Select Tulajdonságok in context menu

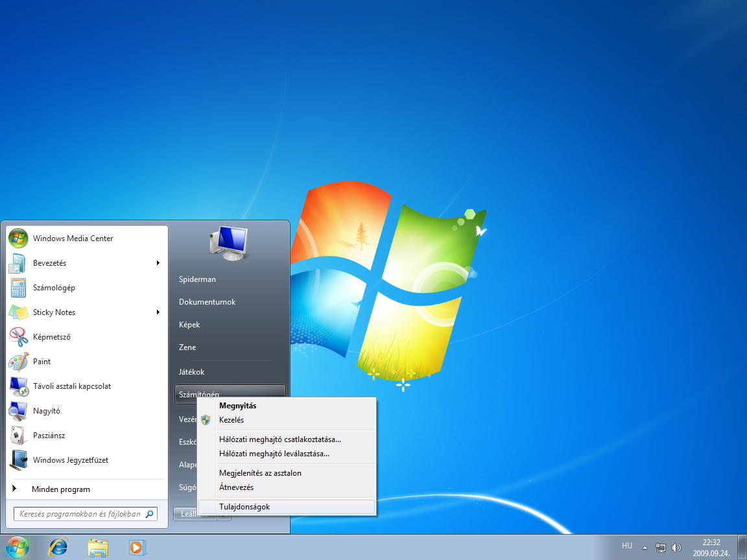point(244,507)
